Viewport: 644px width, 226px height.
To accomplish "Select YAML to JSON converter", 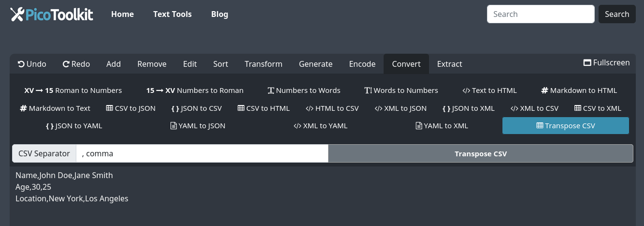I will click(x=198, y=126).
